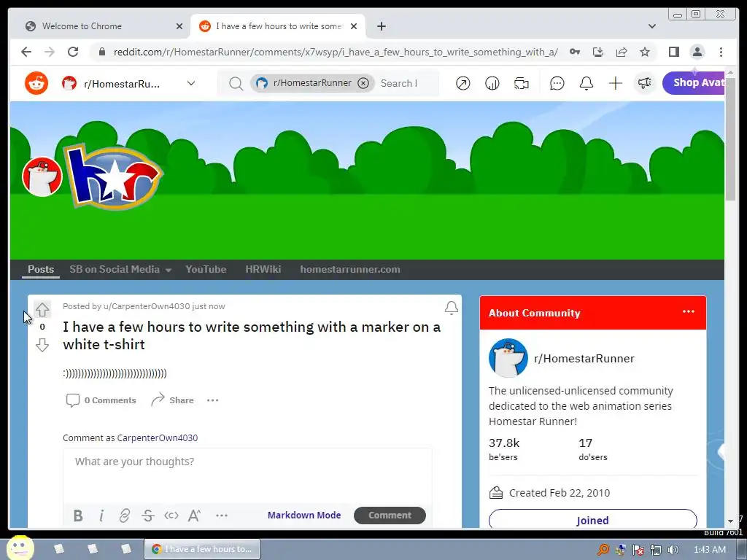Open the YouTube menu link

(x=206, y=270)
